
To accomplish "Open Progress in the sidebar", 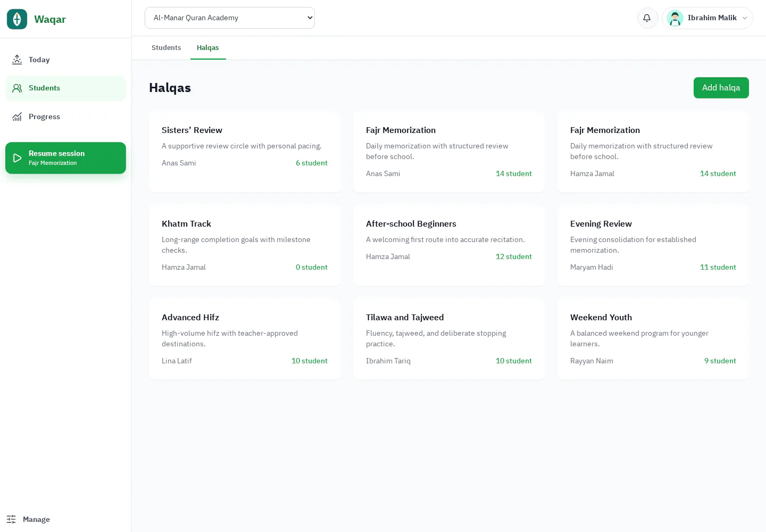I will coord(66,117).
